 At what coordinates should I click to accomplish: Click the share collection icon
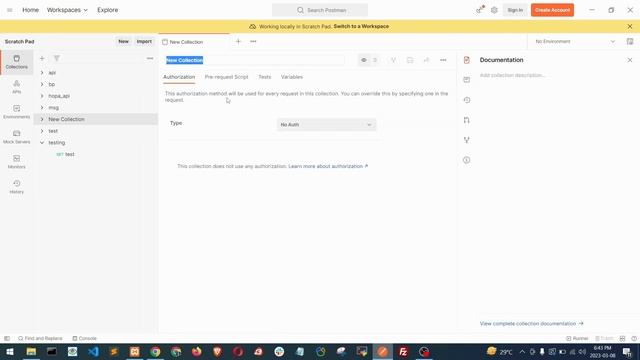[426, 60]
